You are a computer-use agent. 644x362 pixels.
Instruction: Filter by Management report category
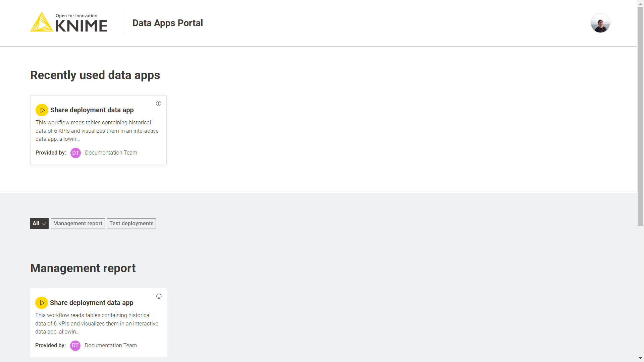(78, 224)
